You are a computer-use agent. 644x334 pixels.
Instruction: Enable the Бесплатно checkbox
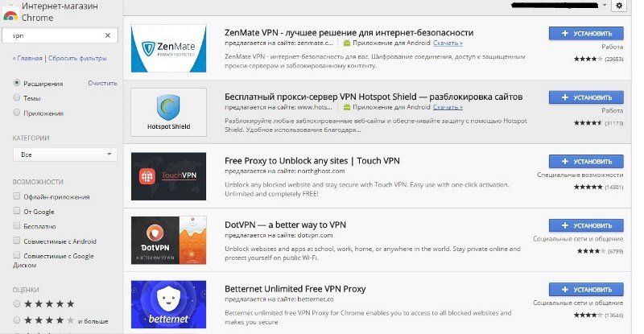coord(16,226)
